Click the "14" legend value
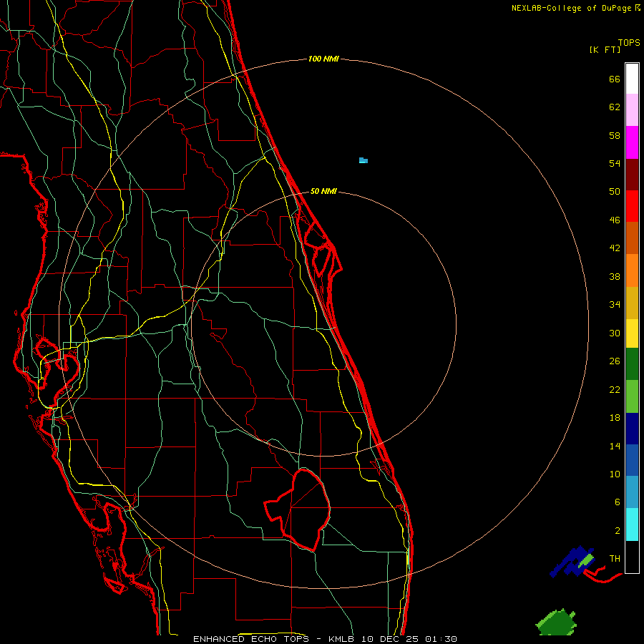Screen dimensions: 644x644 615,446
